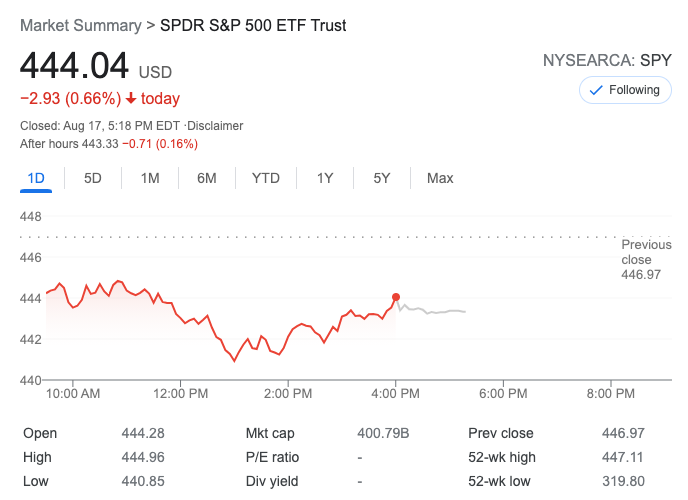This screenshot has width=688, height=500.
Task: Click the 444.04 USD price
Action: (x=75, y=67)
